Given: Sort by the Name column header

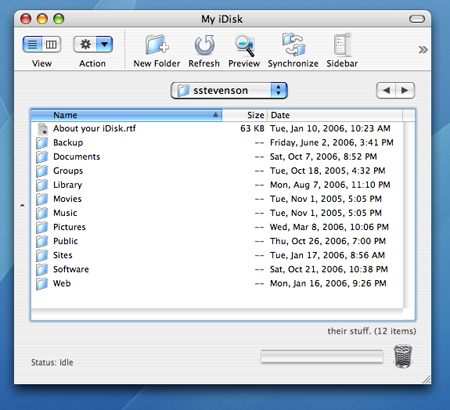Looking at the screenshot, I should [126, 115].
